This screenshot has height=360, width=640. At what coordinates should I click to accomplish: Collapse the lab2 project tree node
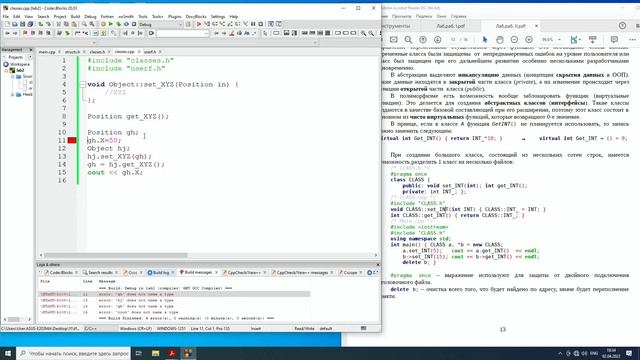point(7,71)
